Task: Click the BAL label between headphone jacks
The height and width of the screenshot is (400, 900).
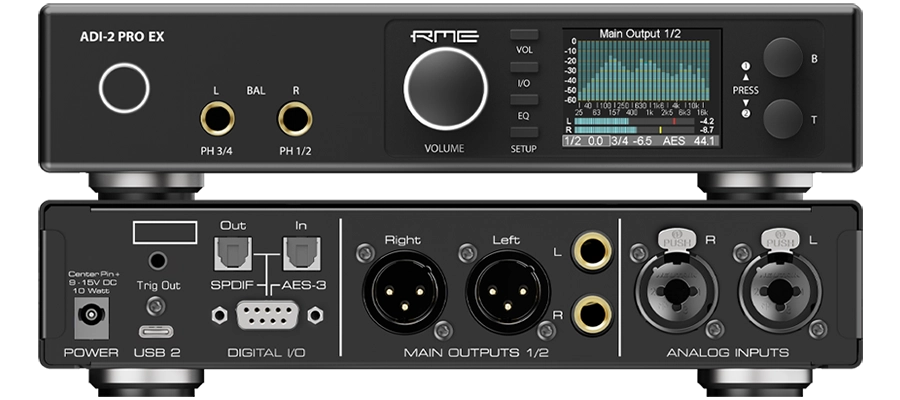Action: click(256, 91)
